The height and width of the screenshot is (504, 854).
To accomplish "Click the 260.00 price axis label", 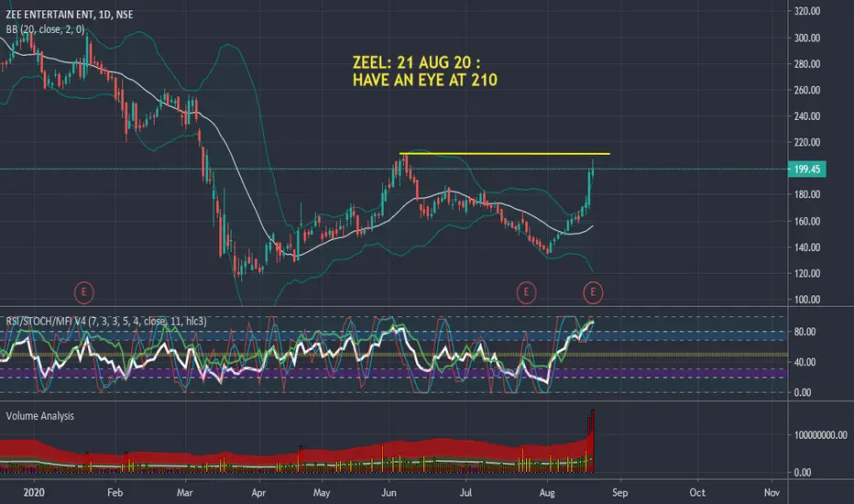I will 807,91.
